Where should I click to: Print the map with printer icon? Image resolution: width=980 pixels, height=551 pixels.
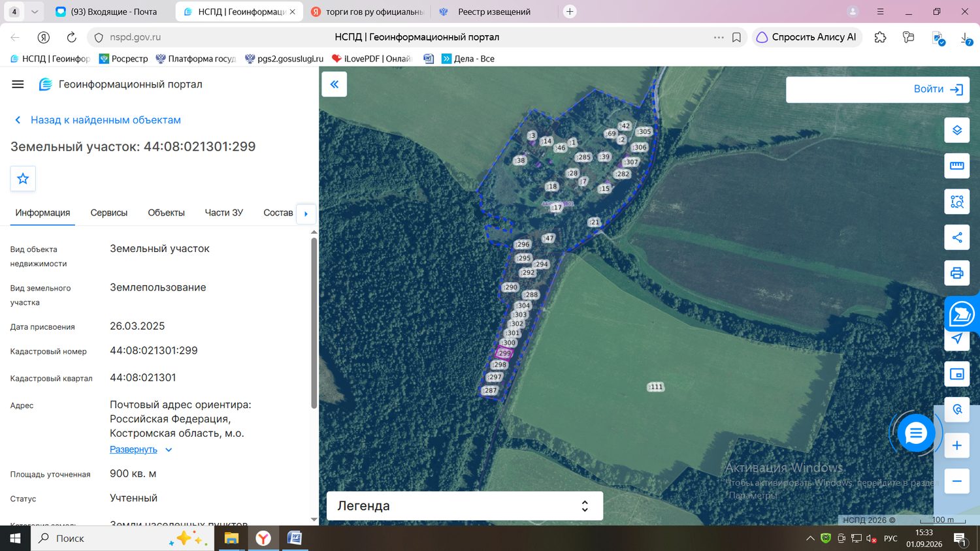[956, 273]
